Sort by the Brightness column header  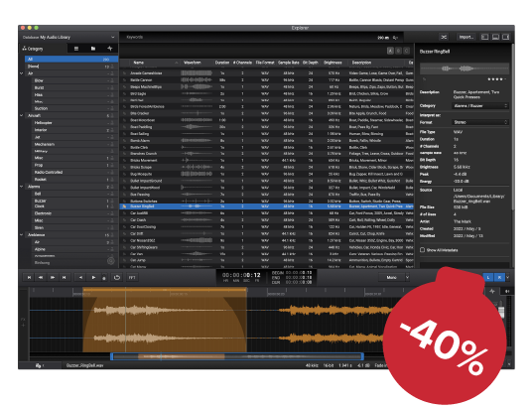click(x=332, y=63)
